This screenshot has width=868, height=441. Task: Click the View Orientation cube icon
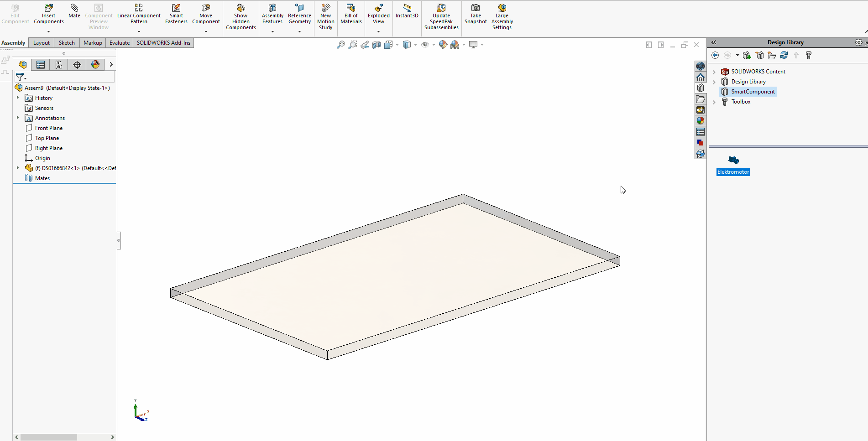click(x=388, y=45)
